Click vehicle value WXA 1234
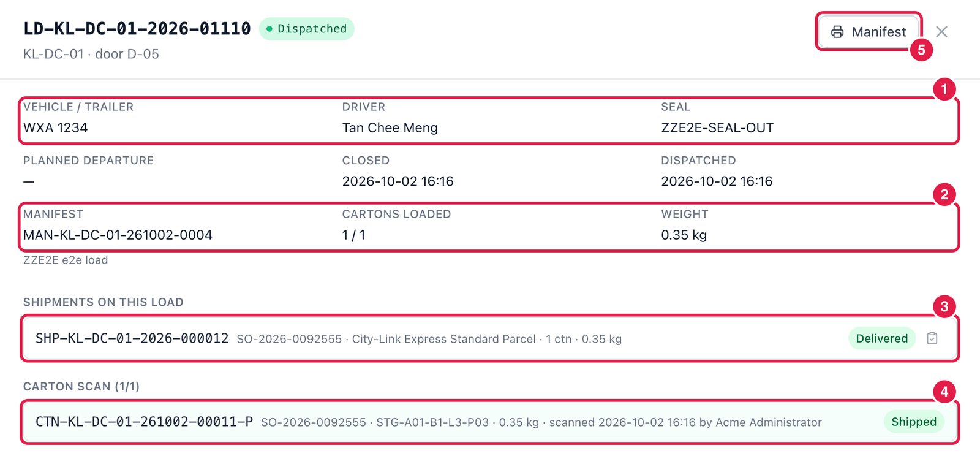 [x=55, y=127]
